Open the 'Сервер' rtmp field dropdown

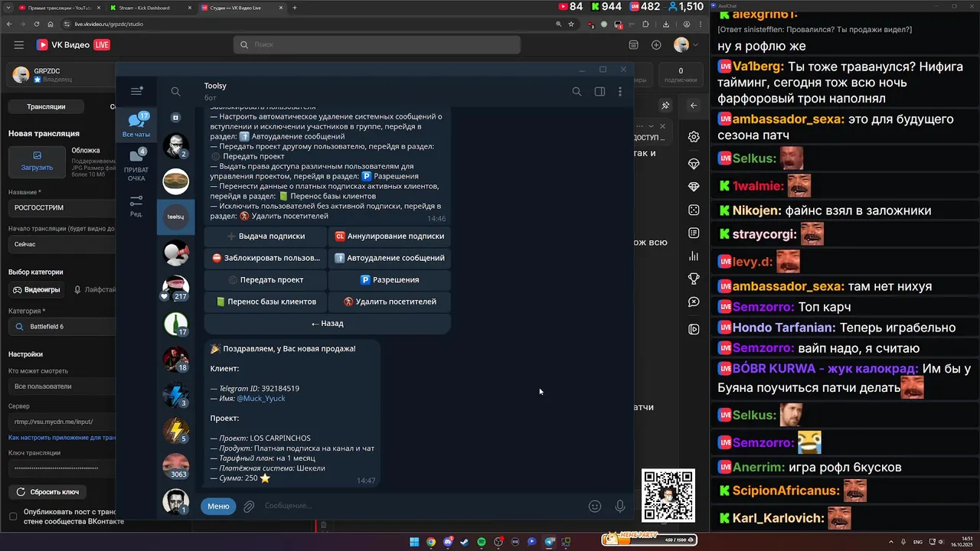(x=61, y=422)
